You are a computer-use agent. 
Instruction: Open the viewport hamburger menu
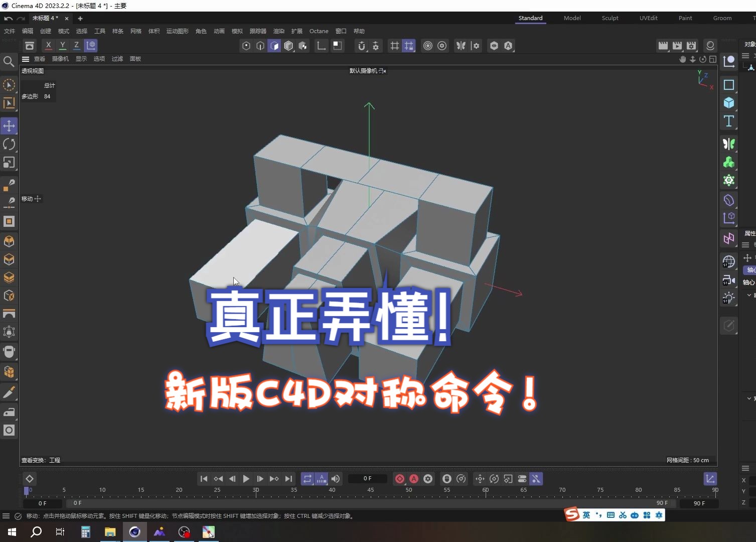tap(26, 59)
